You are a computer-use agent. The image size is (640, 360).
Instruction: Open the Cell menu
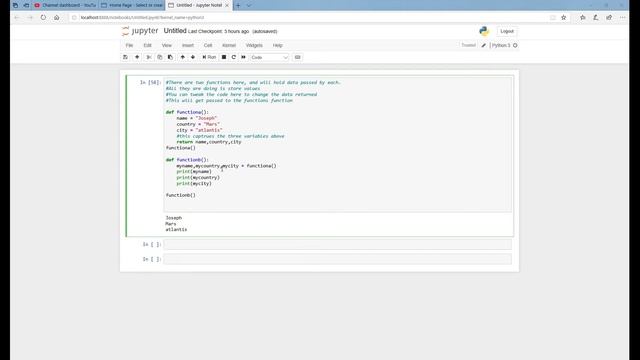[x=208, y=45]
